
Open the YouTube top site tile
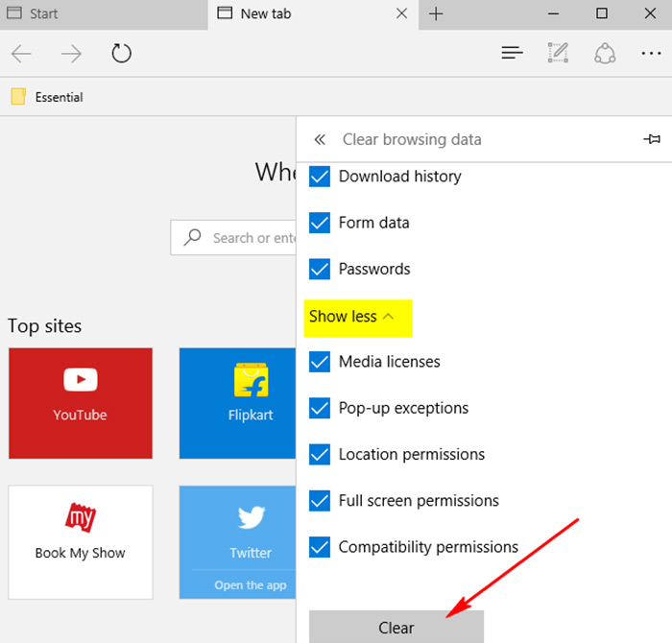[x=80, y=403]
